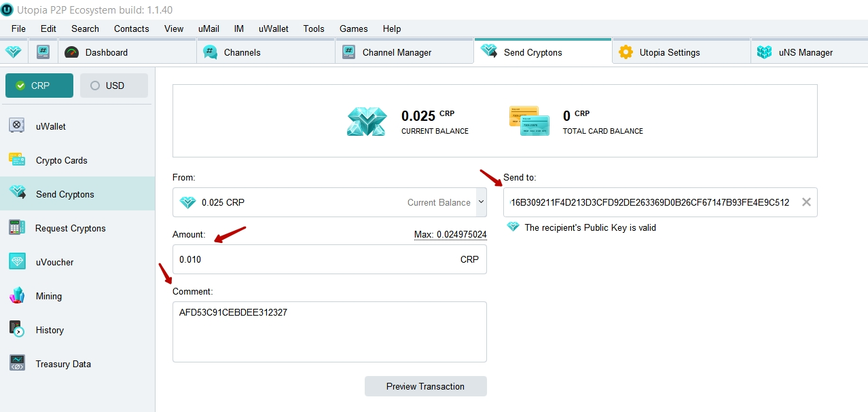
Task: Open Crypto Cards in the sidebar
Action: (77, 160)
